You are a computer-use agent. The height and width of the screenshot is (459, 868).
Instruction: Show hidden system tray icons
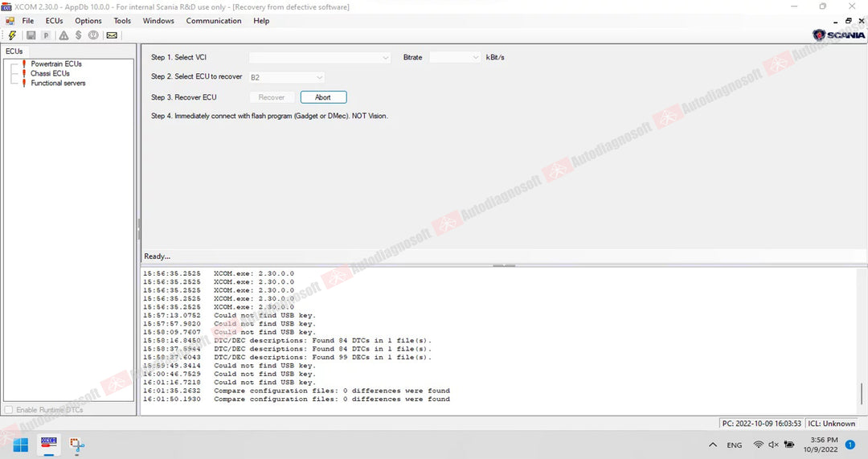pos(713,445)
